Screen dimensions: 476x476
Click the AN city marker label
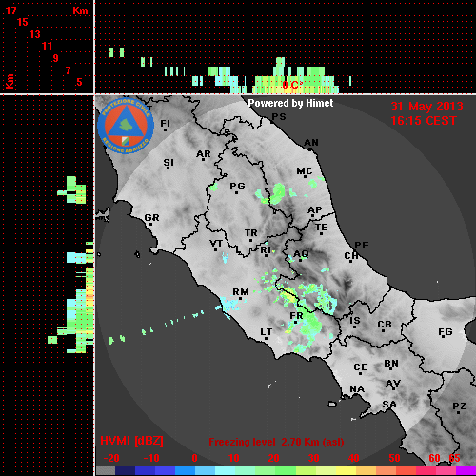pos(311,143)
